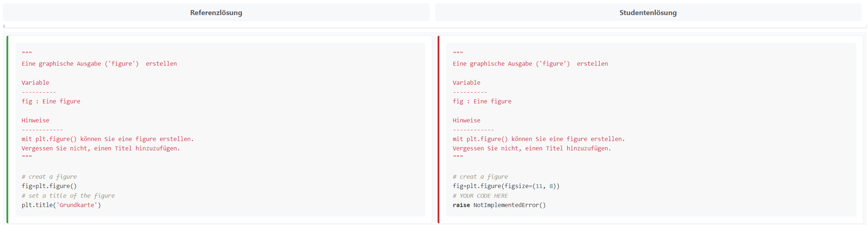Click '# set a title of the figure' comment
Viewport: 868px width, 225px height.
pos(68,196)
